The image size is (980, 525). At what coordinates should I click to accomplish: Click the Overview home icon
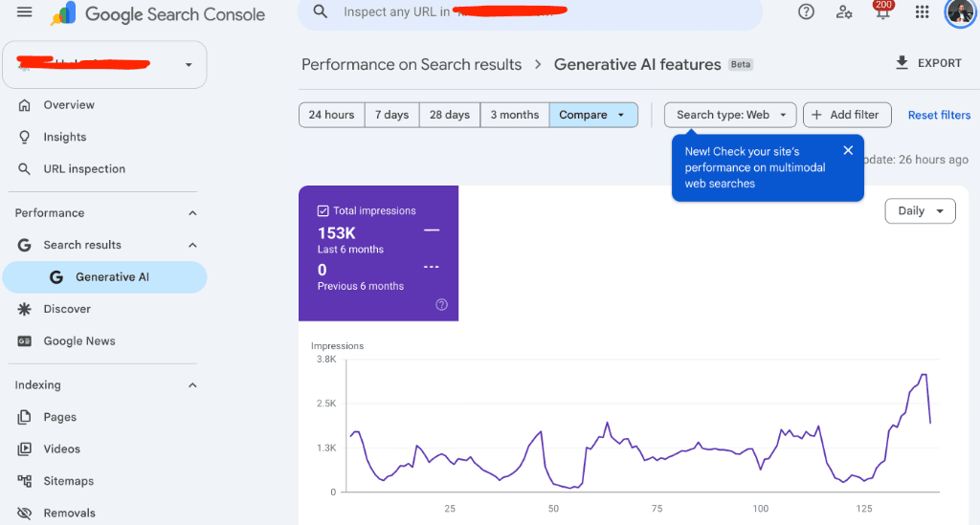[x=24, y=105]
